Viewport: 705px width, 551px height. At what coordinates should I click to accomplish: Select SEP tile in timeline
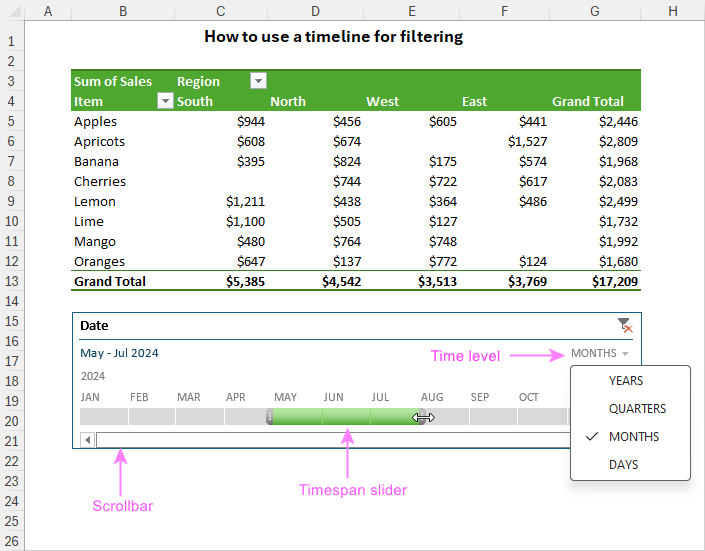(x=493, y=417)
